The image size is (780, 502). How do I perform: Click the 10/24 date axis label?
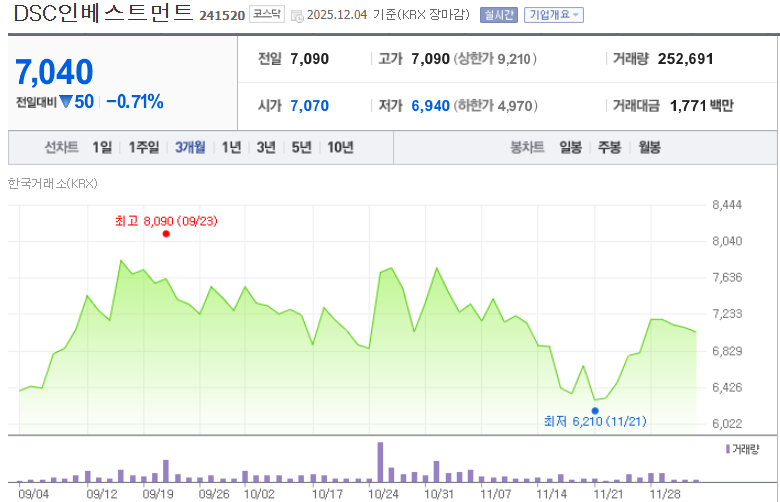383,494
